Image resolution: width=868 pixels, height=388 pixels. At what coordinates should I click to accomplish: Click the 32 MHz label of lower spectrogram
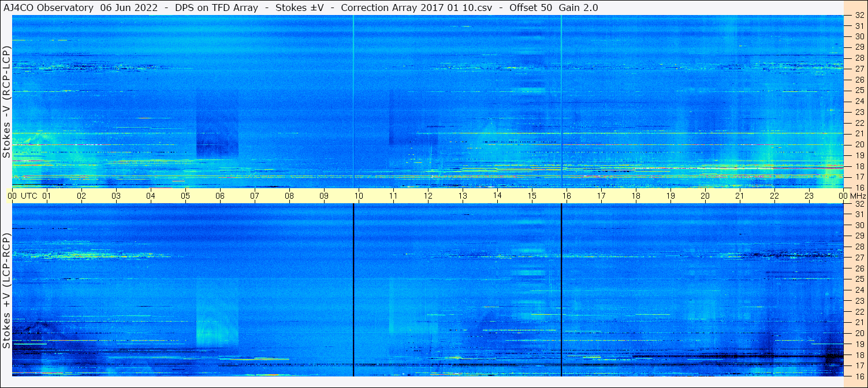pos(859,204)
